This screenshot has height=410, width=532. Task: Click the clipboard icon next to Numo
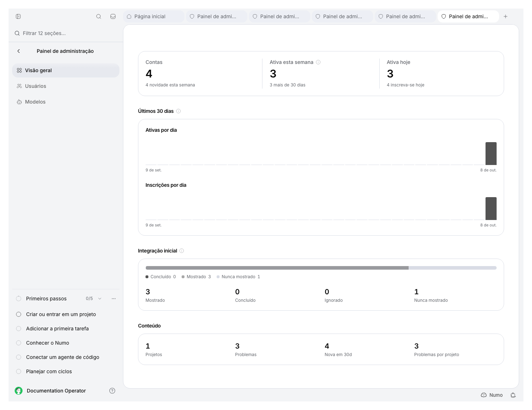[x=513, y=395]
